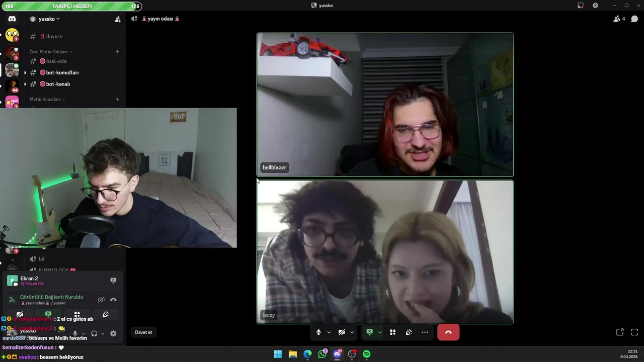644x362 pixels.
Task: Open File Explorer from taskbar
Action: tap(293, 354)
